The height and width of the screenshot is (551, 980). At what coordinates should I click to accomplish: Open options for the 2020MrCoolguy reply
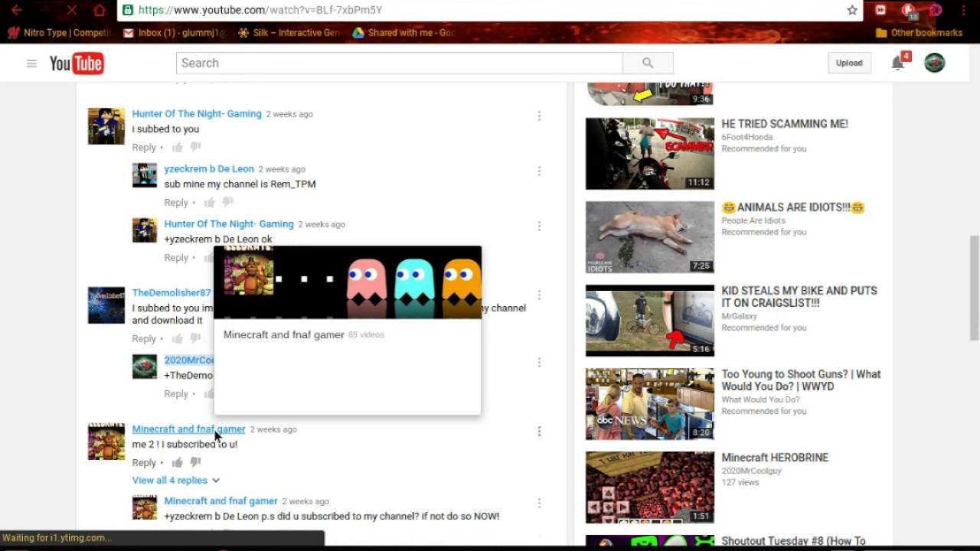pyautogui.click(x=539, y=362)
